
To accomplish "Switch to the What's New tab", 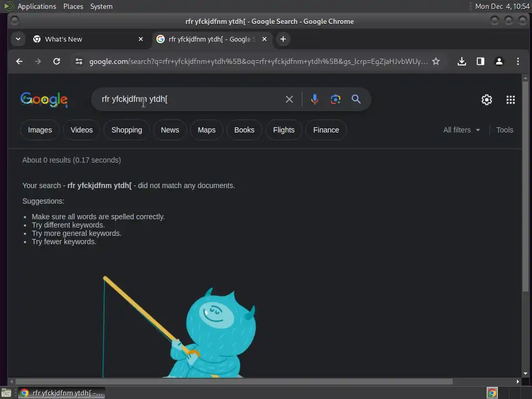I will [x=88, y=39].
